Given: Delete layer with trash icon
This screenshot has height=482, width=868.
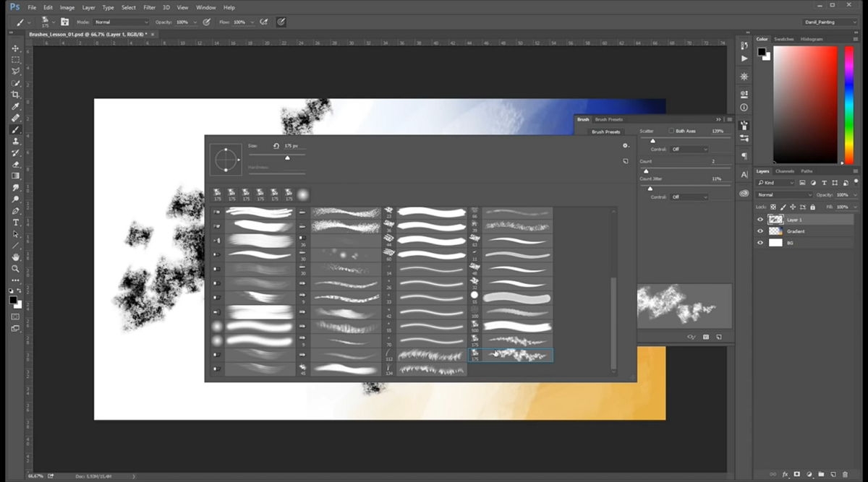Looking at the screenshot, I should click(x=846, y=474).
